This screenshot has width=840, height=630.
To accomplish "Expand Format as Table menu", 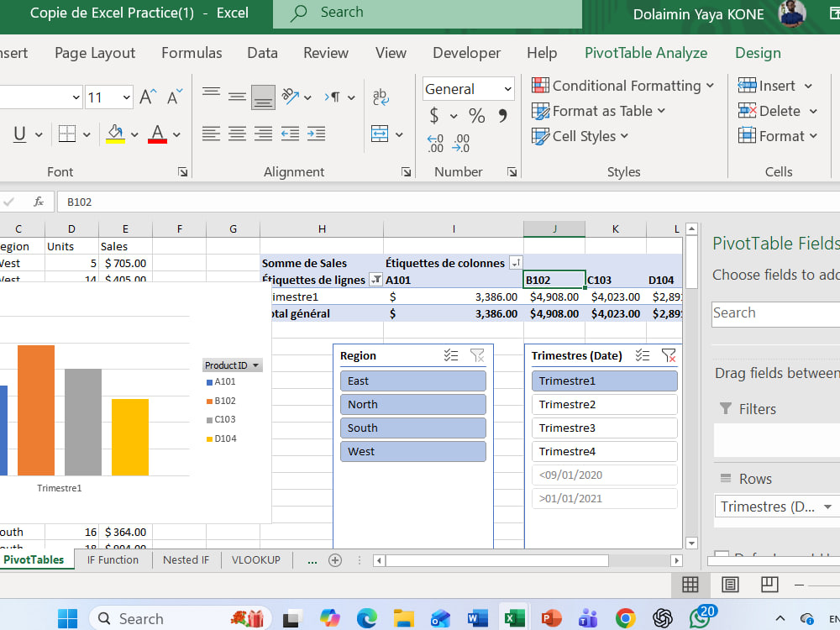I will pyautogui.click(x=661, y=111).
